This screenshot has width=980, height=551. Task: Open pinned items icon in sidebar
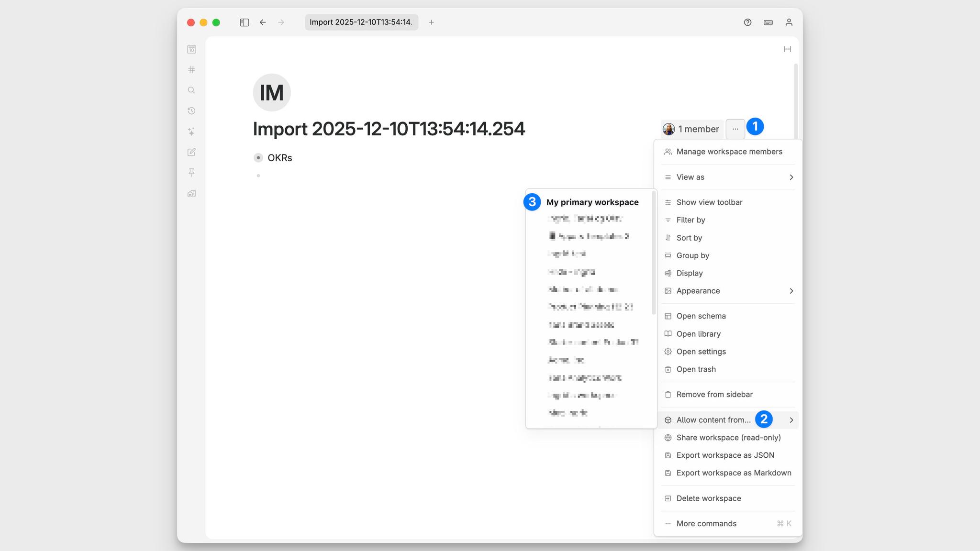(191, 173)
